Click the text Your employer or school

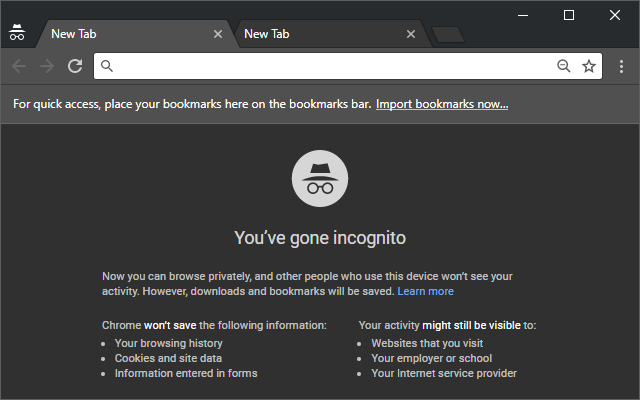(x=431, y=358)
